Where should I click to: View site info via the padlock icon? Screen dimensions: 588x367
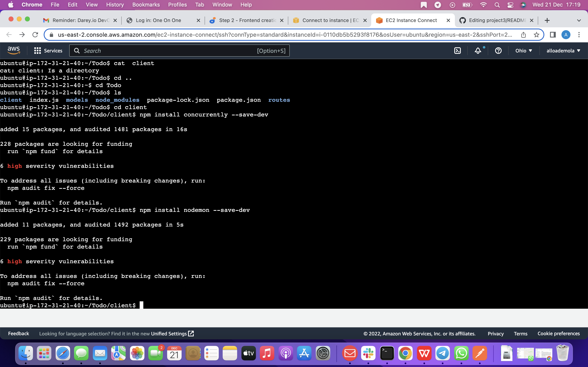[51, 34]
